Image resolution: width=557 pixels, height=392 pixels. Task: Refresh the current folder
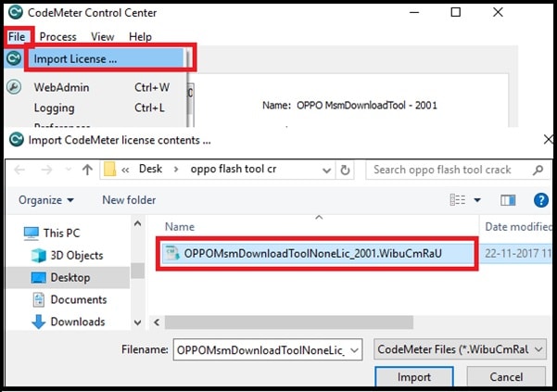345,171
